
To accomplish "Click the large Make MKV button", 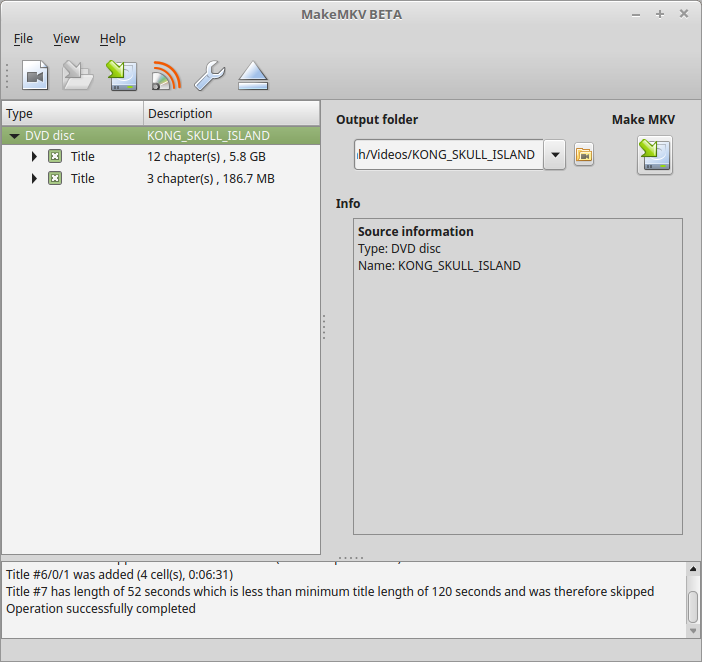I will pos(655,155).
